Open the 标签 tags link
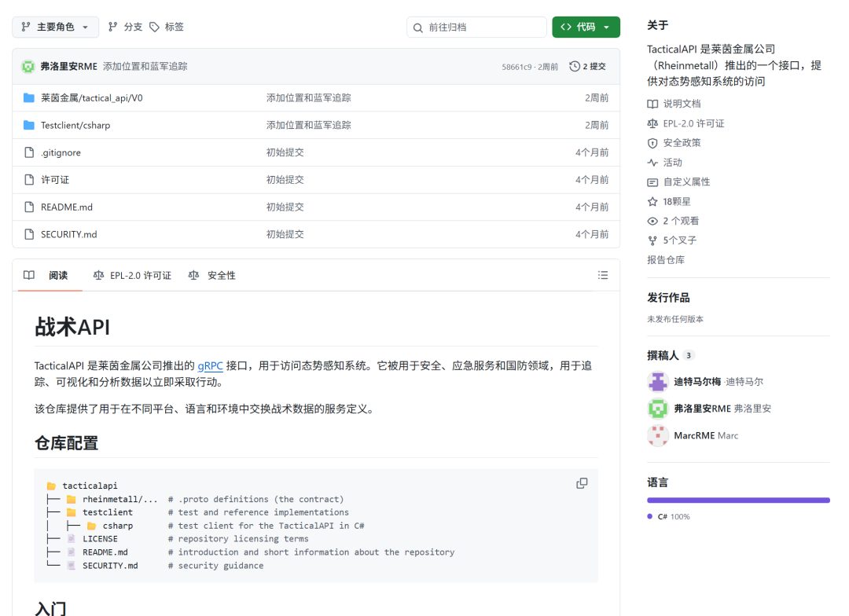Viewport: 849px width, 616px height. tap(167, 27)
